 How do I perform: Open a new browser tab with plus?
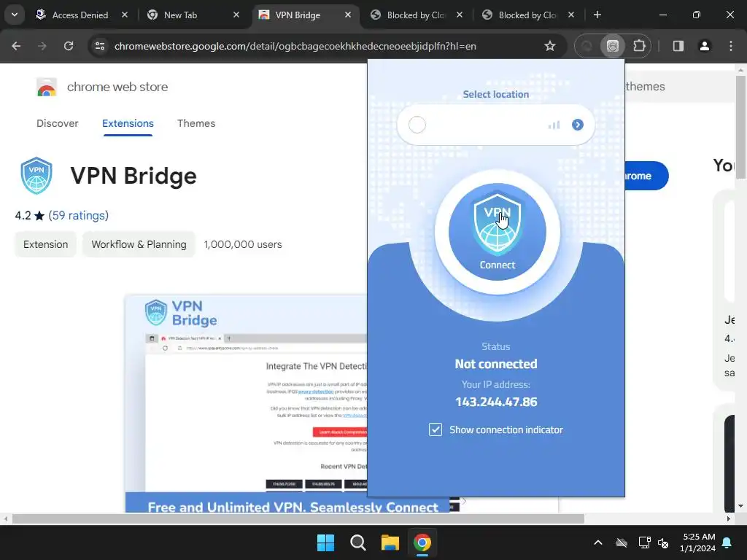[597, 15]
